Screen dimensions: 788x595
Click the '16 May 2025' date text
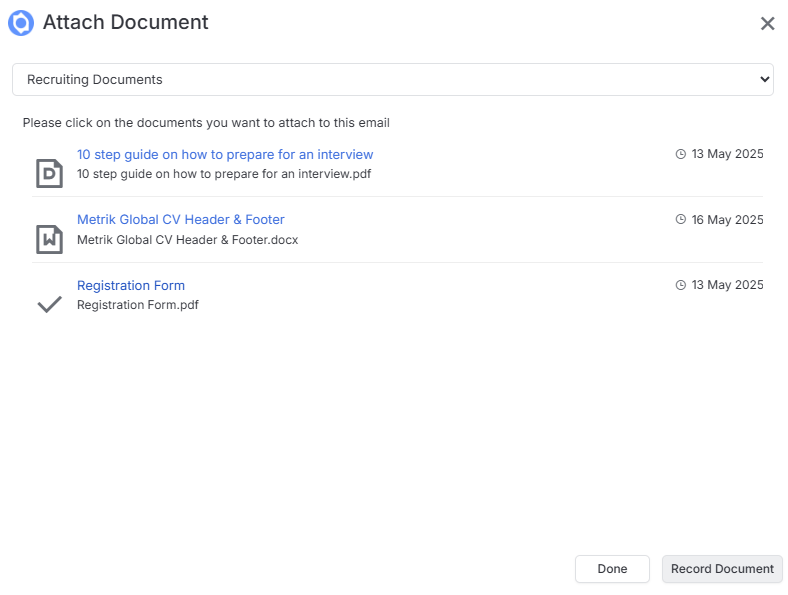[x=727, y=220]
